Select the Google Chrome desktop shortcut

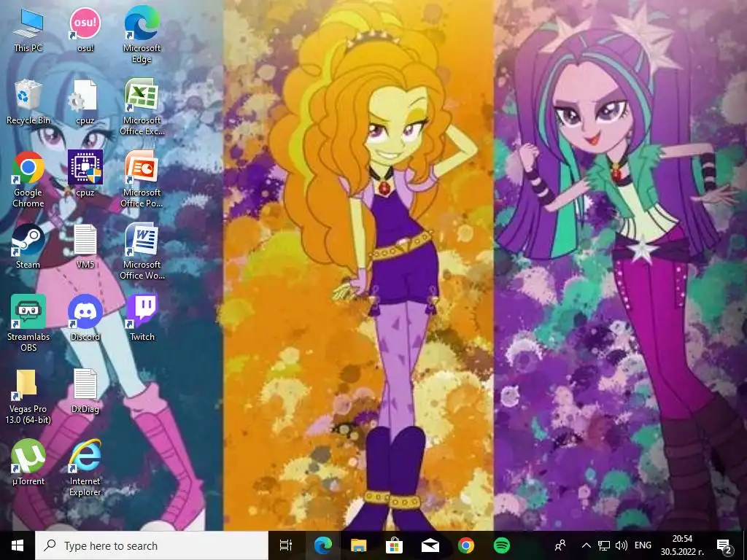(x=28, y=179)
